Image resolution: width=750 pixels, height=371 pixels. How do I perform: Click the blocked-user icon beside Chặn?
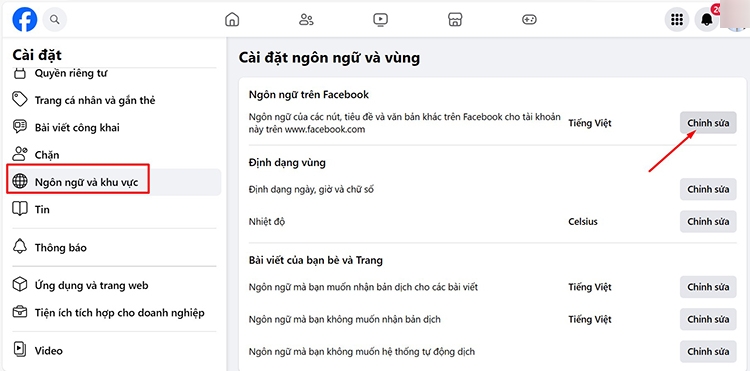click(19, 154)
